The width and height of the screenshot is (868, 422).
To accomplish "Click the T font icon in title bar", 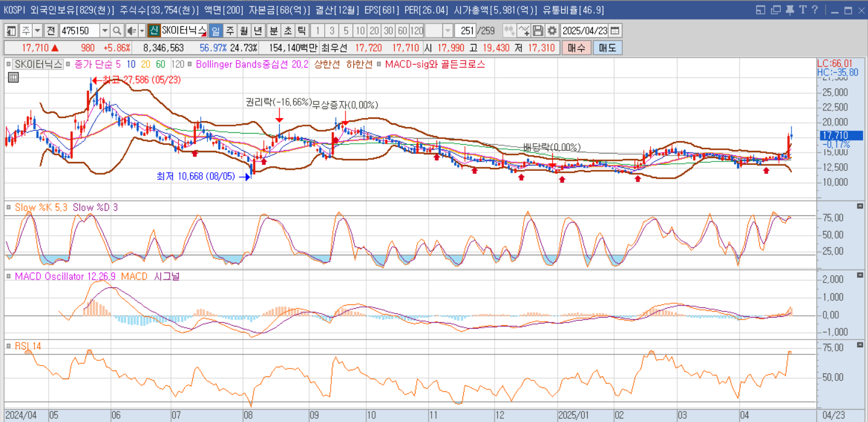I will (x=802, y=10).
